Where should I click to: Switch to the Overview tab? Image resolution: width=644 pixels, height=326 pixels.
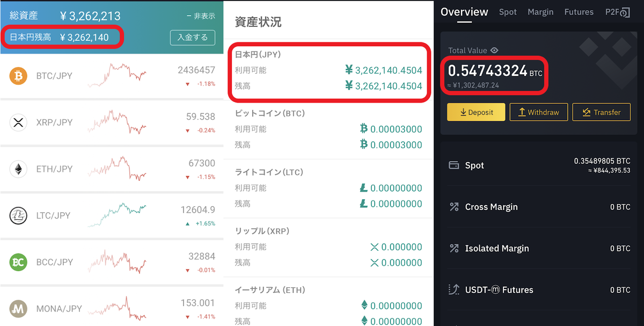point(464,12)
